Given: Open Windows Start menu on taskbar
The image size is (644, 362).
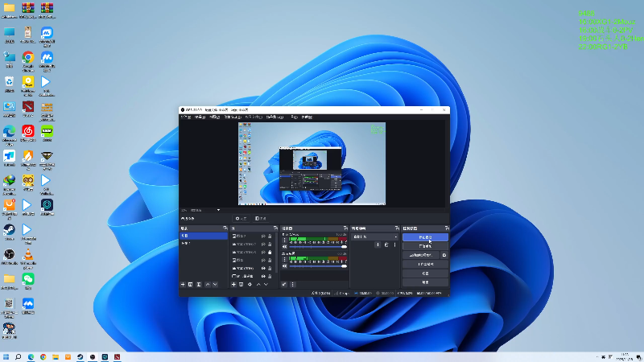Looking at the screenshot, I should (x=6, y=357).
